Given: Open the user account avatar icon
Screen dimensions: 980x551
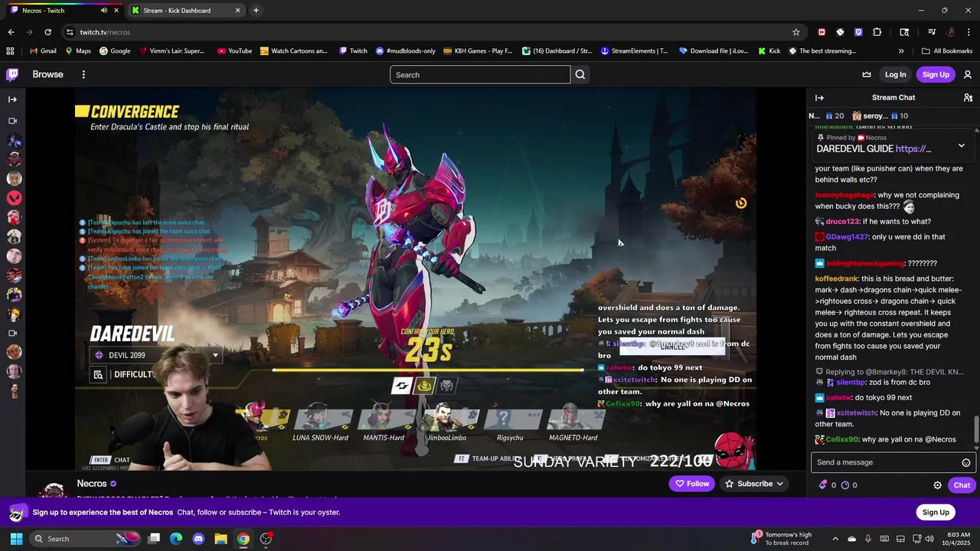Looking at the screenshot, I should (968, 74).
